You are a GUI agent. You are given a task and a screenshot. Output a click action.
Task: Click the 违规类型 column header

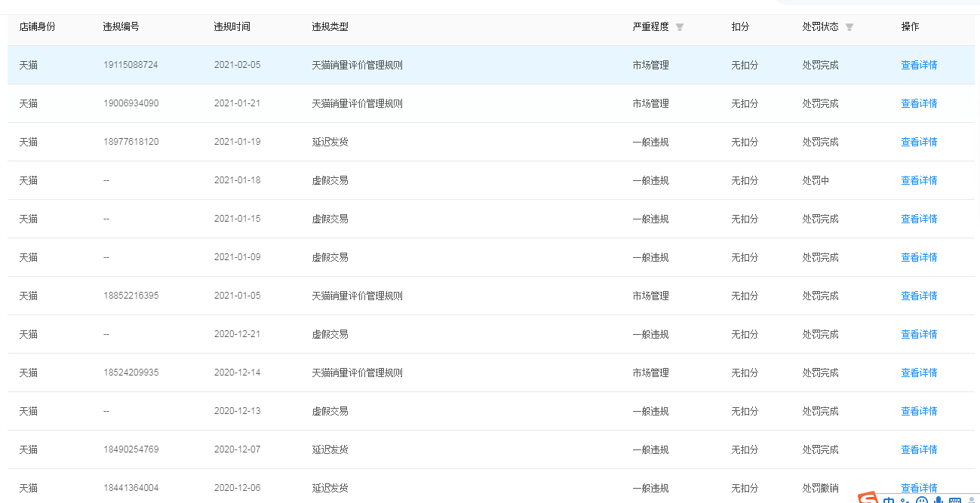(330, 26)
